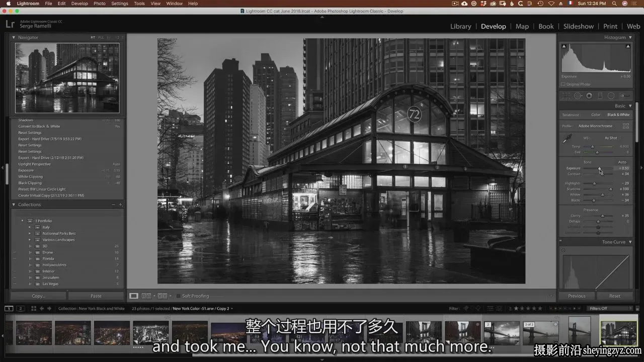Viewport: 644px width, 362px height.
Task: Select the Adjustment Brush tool
Action: tap(625, 96)
